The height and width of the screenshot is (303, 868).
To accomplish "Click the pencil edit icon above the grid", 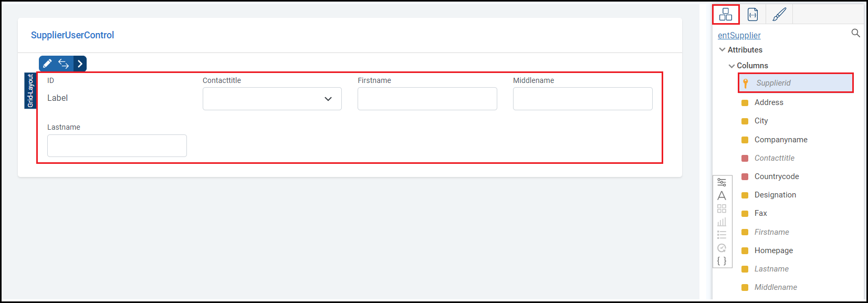I will [x=47, y=64].
